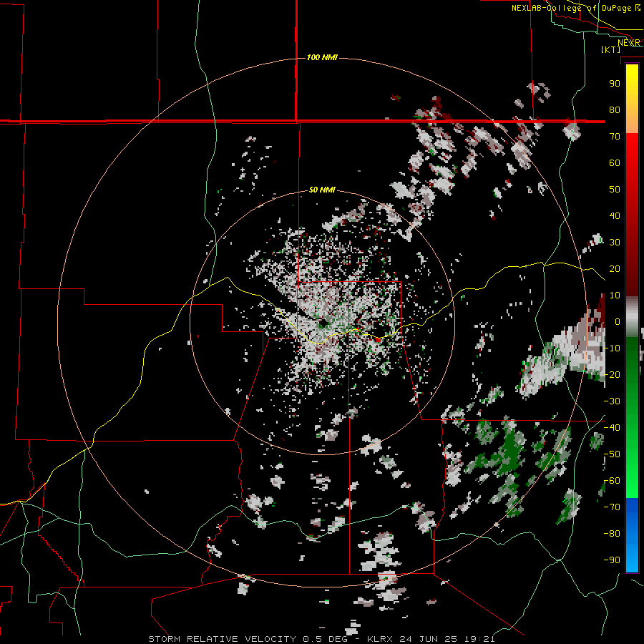Image resolution: width=644 pixels, height=644 pixels.
Task: Click the 60 knot scale label
Action: pos(615,162)
